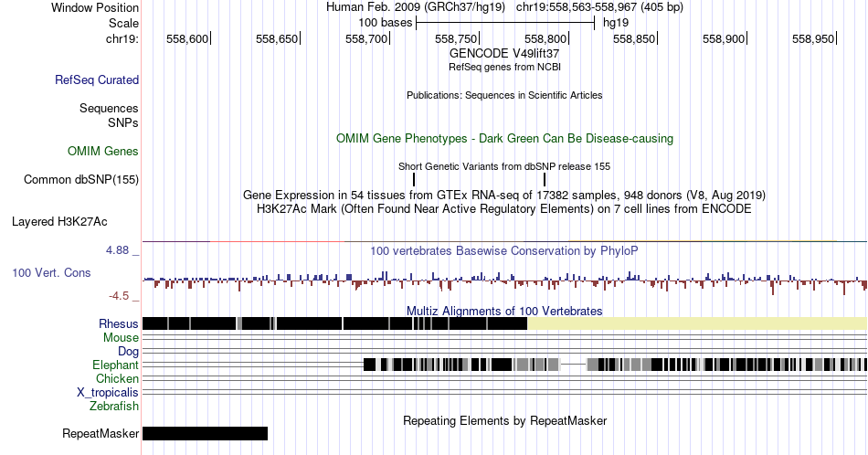Image resolution: width=868 pixels, height=455 pixels.
Task: Click the 558,600 ruler position
Action: [187, 38]
